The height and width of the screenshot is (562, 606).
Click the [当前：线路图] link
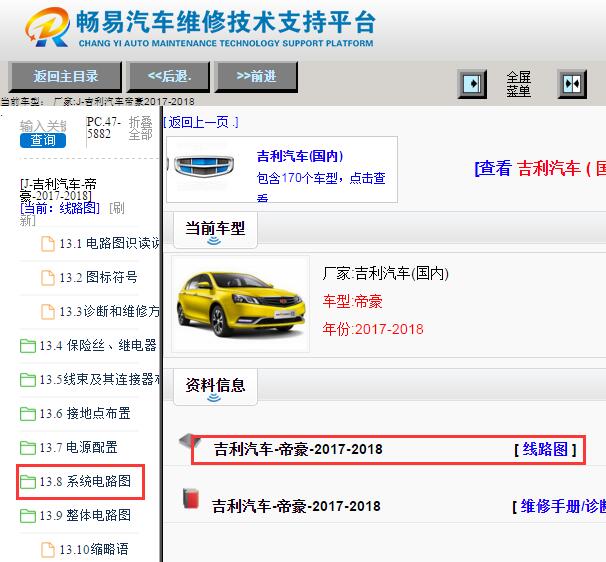(x=60, y=208)
